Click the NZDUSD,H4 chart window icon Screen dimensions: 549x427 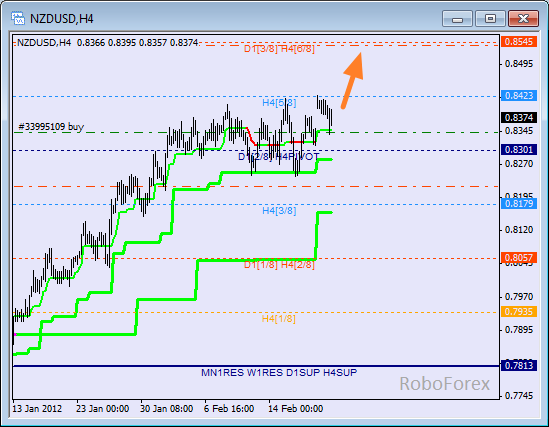pos(18,18)
